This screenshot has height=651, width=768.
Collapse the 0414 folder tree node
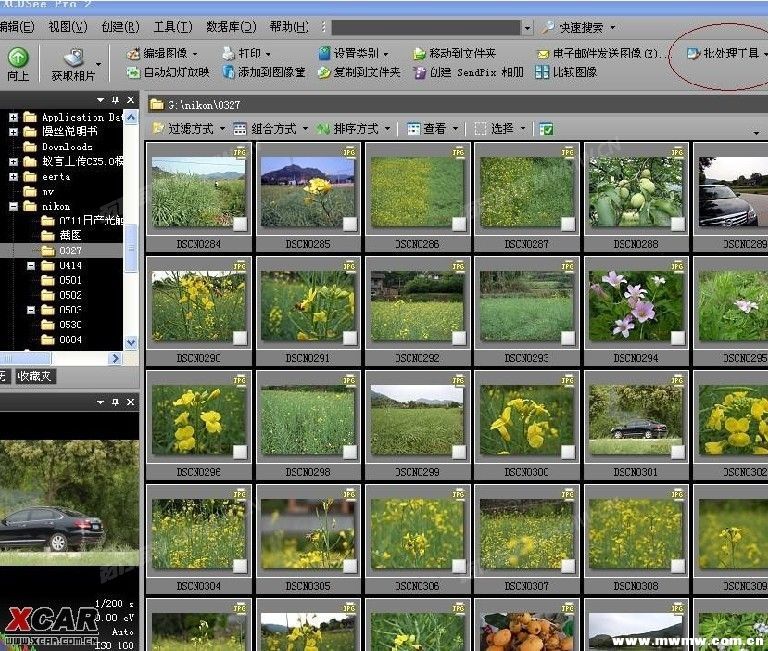pyautogui.click(x=31, y=265)
